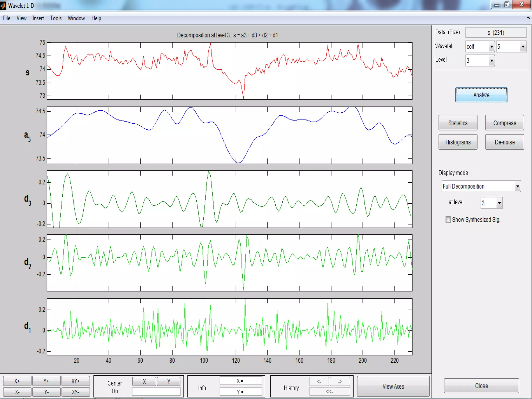Click the X- zoom button

point(17,392)
